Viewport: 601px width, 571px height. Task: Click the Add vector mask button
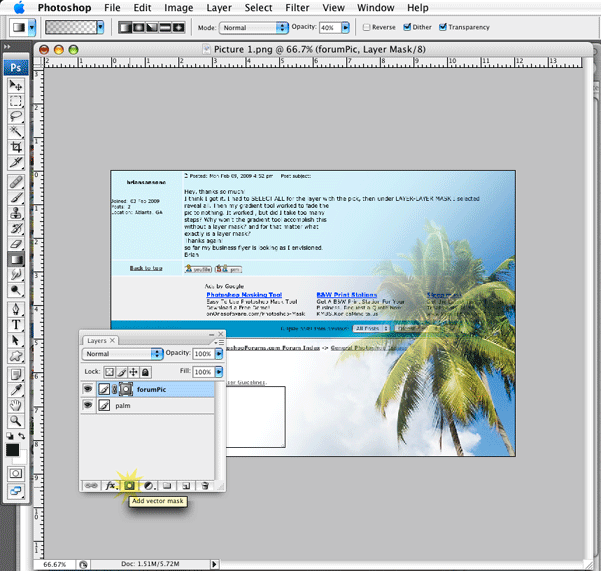[x=128, y=485]
